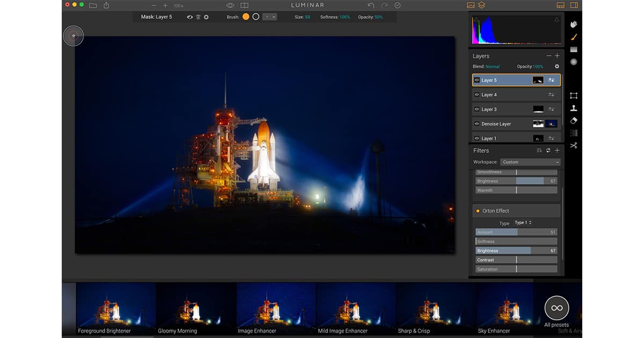644x338 pixels.
Task: Adjust the Orton Effect Amount slider
Action: [x=516, y=232]
